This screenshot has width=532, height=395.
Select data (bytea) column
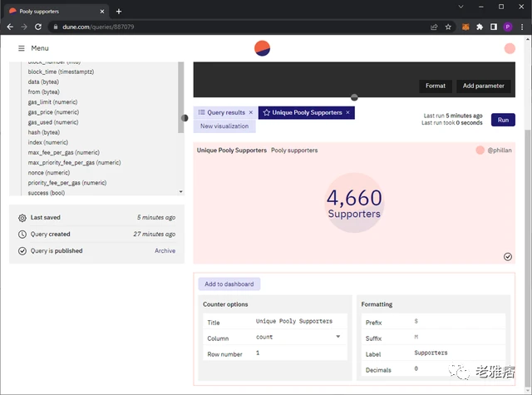click(x=43, y=82)
